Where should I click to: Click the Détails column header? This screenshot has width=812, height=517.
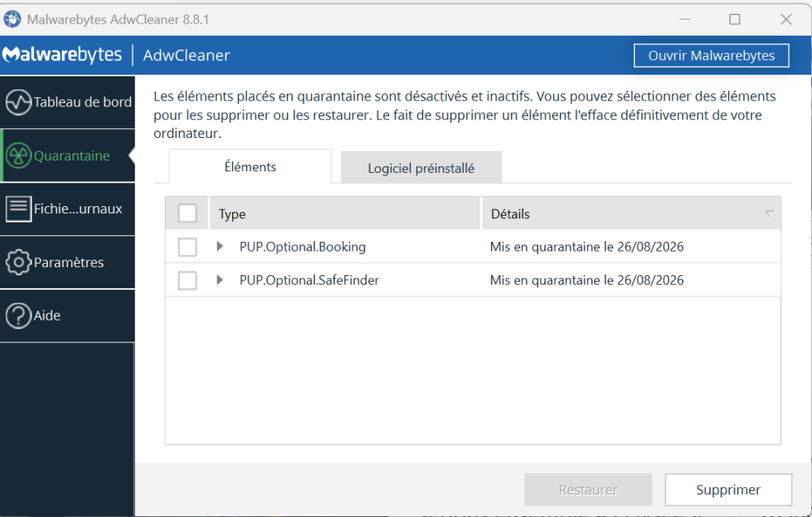coord(631,213)
